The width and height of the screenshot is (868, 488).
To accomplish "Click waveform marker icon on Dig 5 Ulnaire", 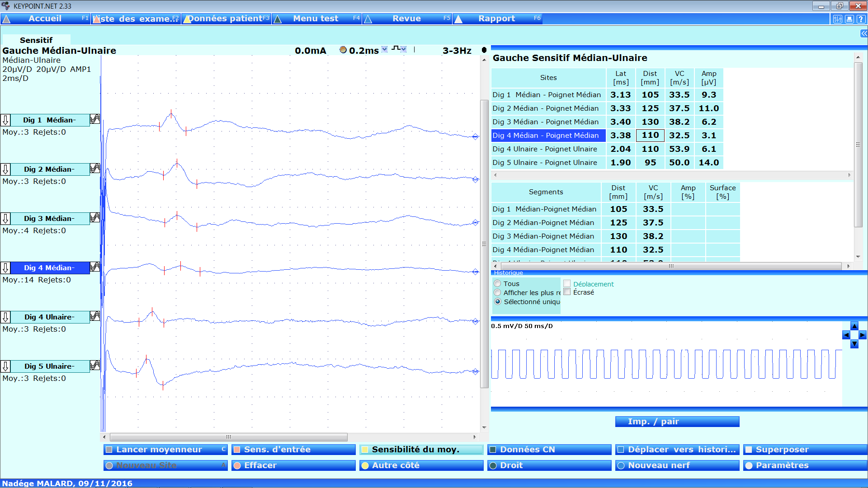I will click(x=95, y=366).
